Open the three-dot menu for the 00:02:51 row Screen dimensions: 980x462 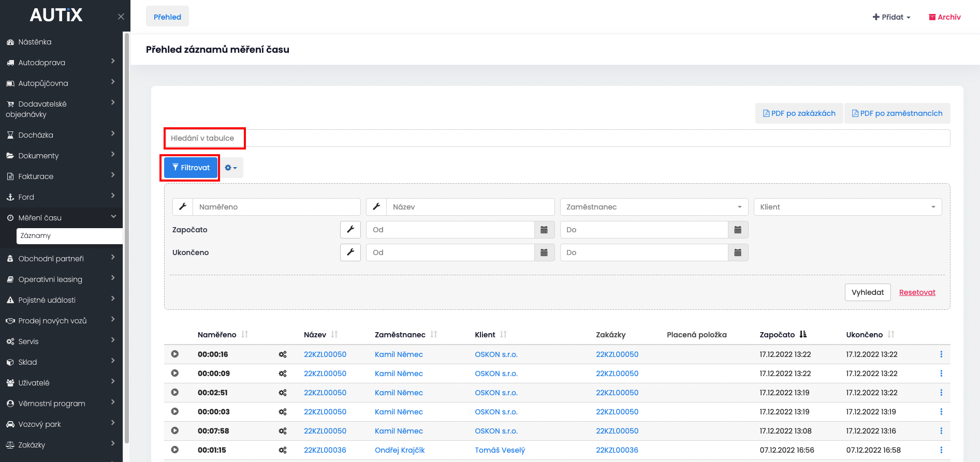click(941, 393)
